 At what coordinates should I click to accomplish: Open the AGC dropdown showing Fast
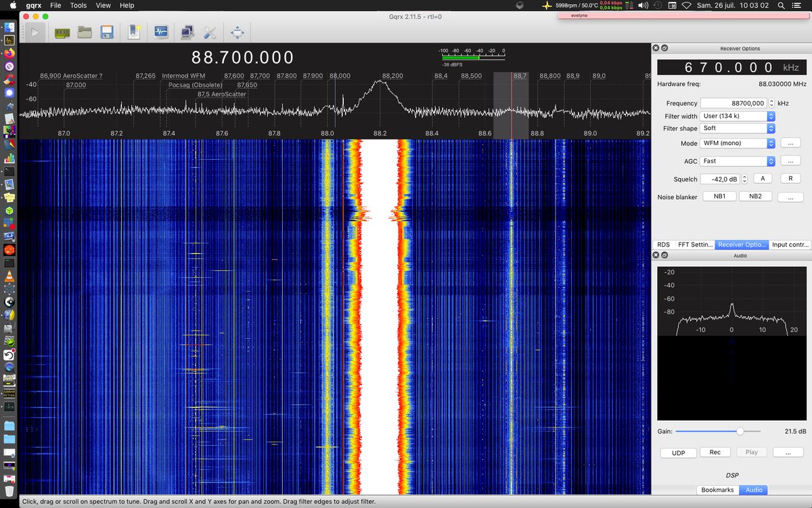738,161
